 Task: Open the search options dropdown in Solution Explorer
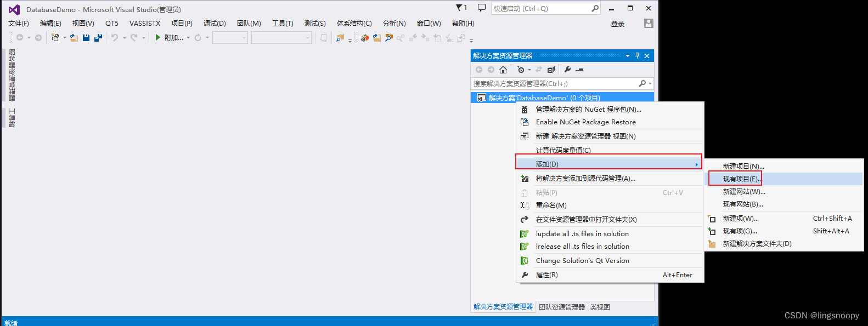pos(650,83)
